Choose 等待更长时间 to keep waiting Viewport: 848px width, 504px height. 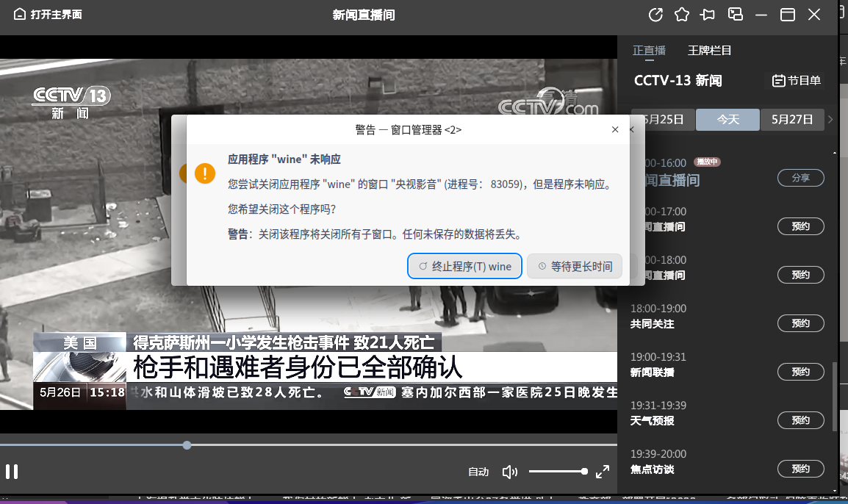[575, 266]
